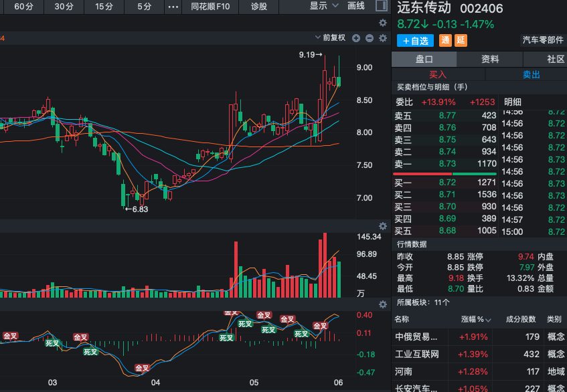
Task: Switch to the 30分 timeframe
Action: click(x=64, y=7)
